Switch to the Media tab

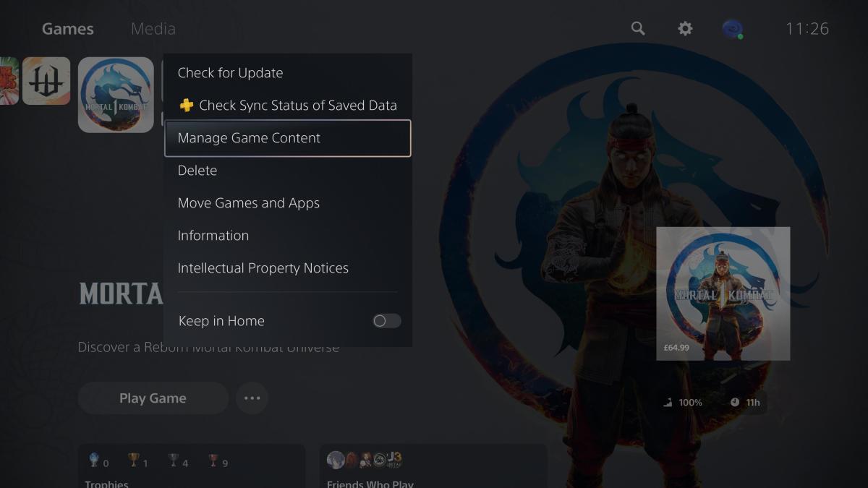[x=153, y=29]
